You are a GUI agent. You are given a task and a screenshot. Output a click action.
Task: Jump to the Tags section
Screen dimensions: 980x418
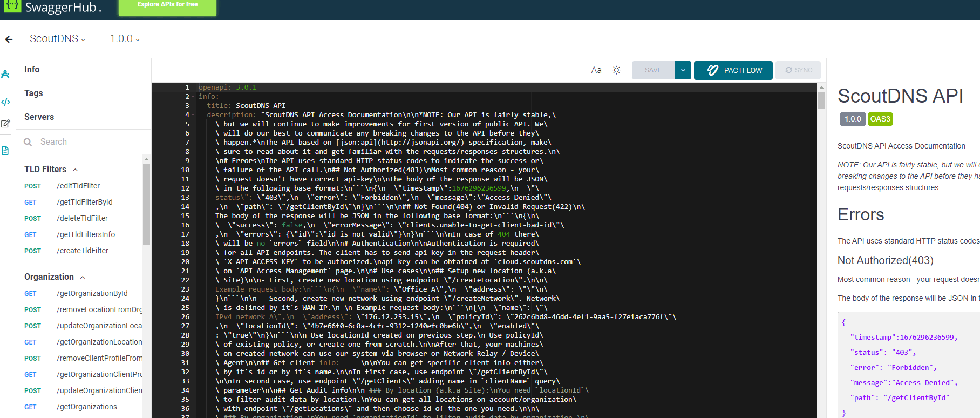coord(33,93)
